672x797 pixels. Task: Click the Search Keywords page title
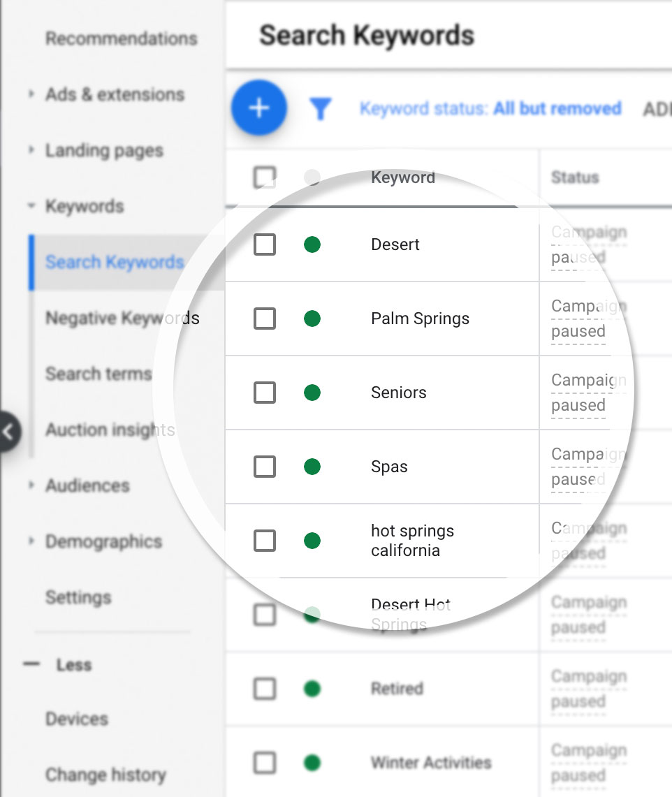(367, 36)
